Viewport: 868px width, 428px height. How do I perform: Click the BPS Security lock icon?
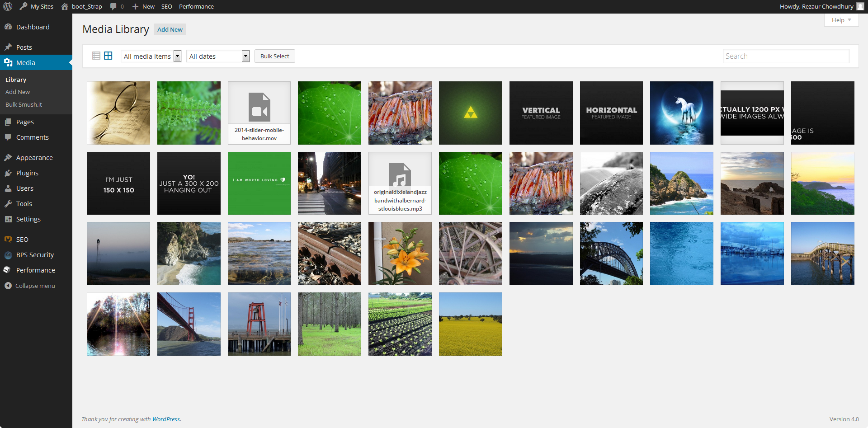point(8,255)
